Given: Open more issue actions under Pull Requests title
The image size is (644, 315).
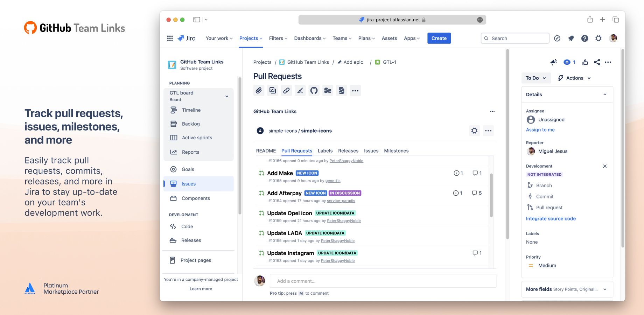Looking at the screenshot, I should (355, 91).
